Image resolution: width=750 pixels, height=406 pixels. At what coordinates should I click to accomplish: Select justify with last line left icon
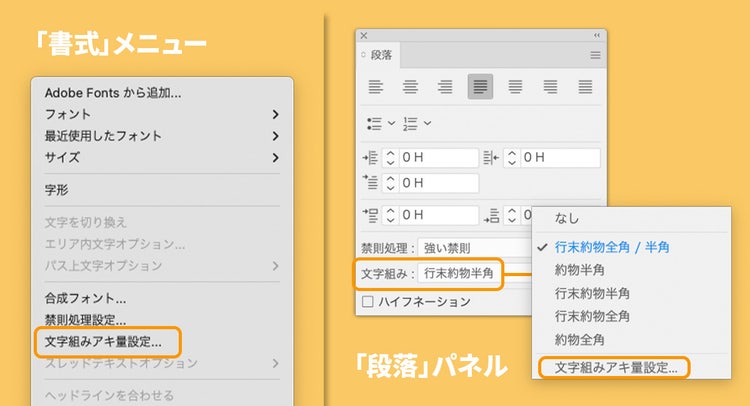[x=480, y=87]
